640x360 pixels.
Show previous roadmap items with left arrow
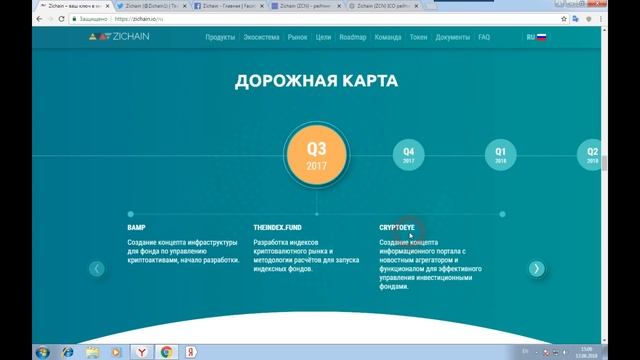(x=97, y=269)
